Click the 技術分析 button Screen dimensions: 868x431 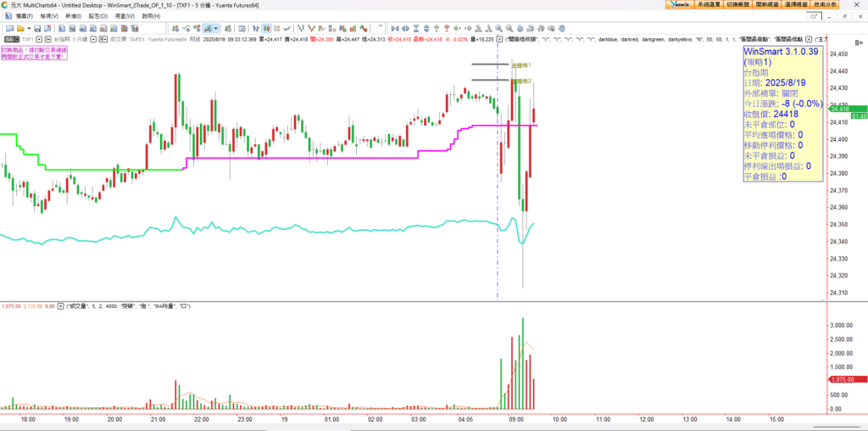848,4
